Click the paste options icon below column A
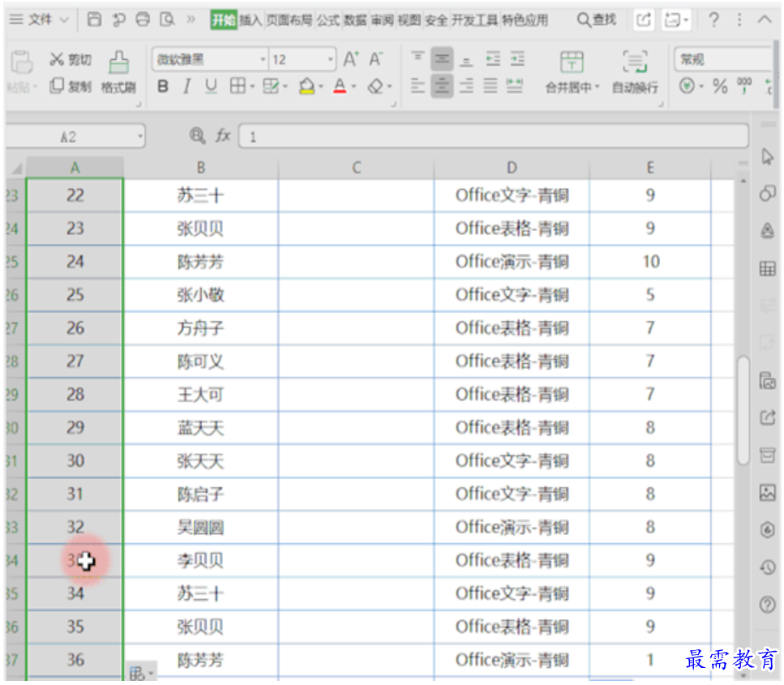This screenshot has width=784, height=685. [140, 673]
